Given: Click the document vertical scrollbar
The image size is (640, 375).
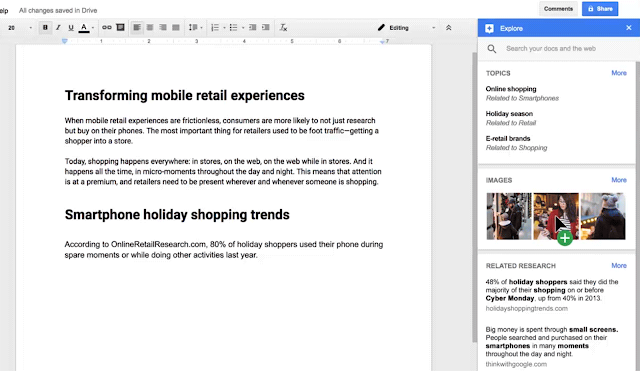Looking at the screenshot, I should pyautogui.click(x=474, y=197).
